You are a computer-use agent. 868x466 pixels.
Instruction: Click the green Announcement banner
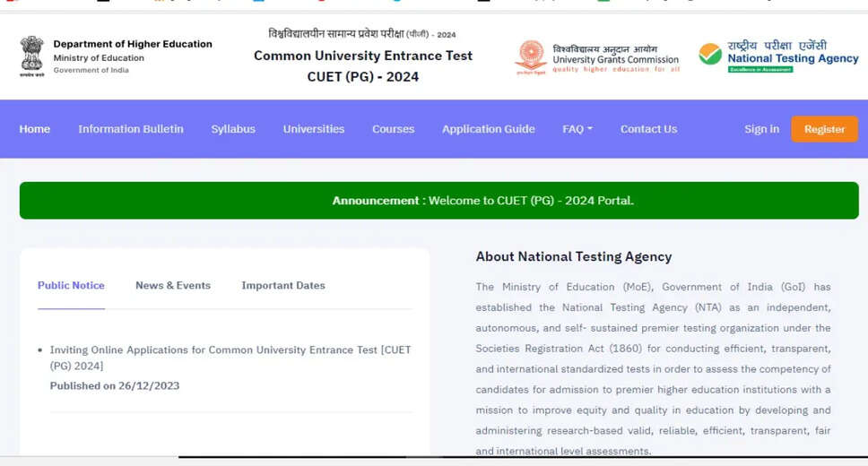pos(439,201)
